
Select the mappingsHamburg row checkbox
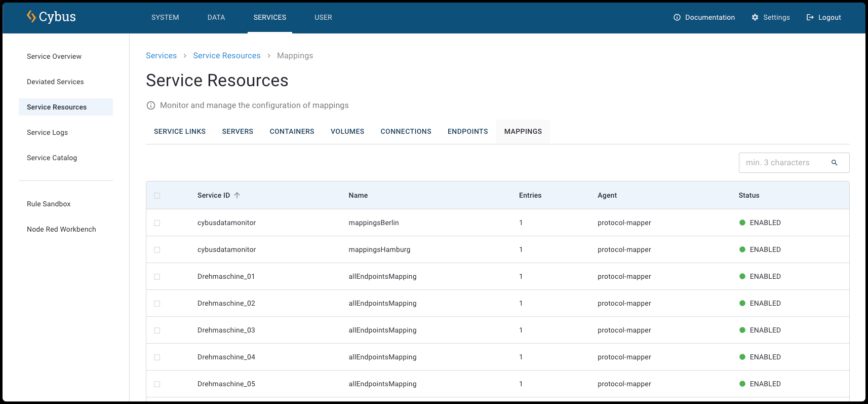[157, 250]
